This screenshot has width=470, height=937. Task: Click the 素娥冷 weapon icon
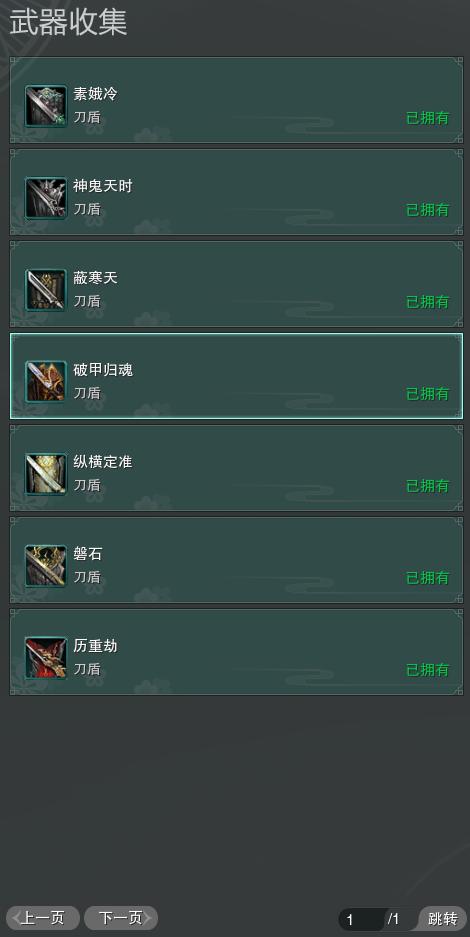46,106
